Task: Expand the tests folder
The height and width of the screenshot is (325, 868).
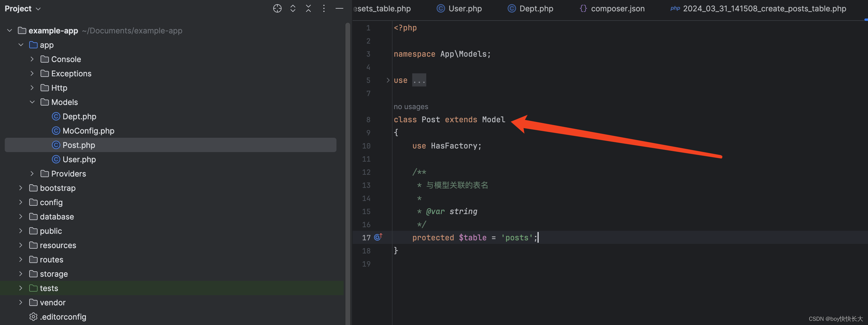Action: 21,288
